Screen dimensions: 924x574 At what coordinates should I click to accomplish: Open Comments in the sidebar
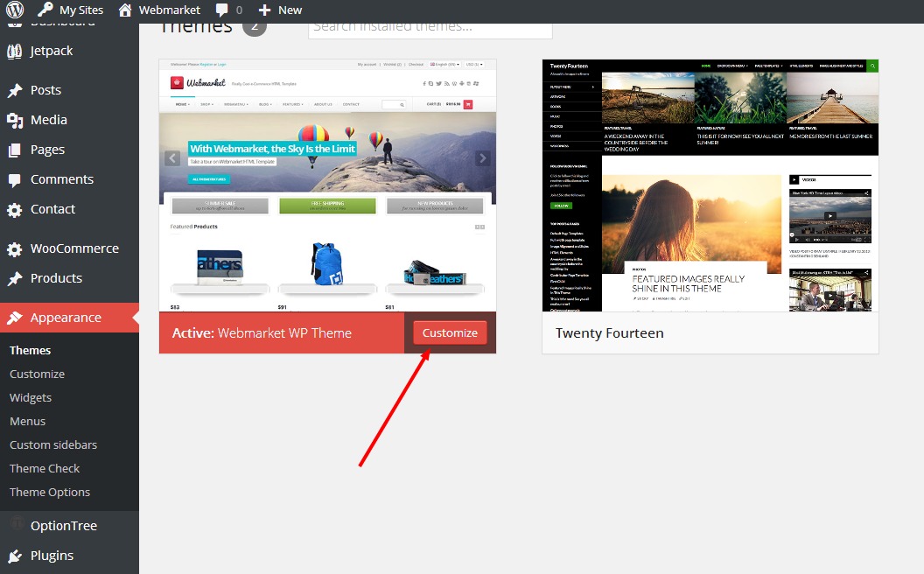pos(62,179)
